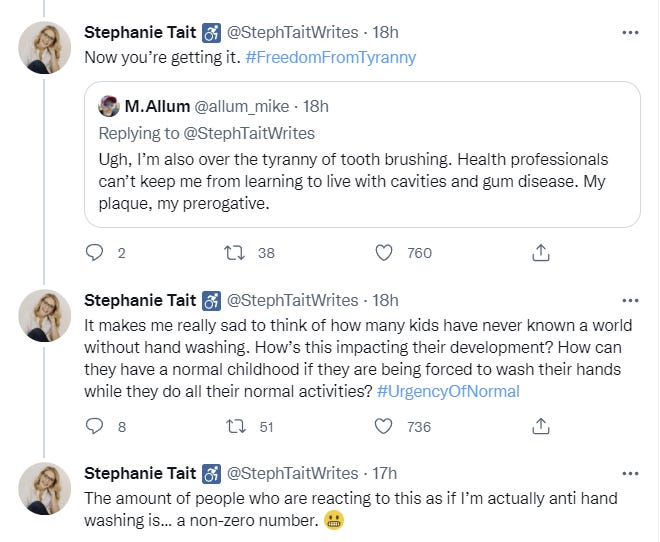Open more options on the first tweet
The width and height of the screenshot is (660, 542).
point(630,32)
